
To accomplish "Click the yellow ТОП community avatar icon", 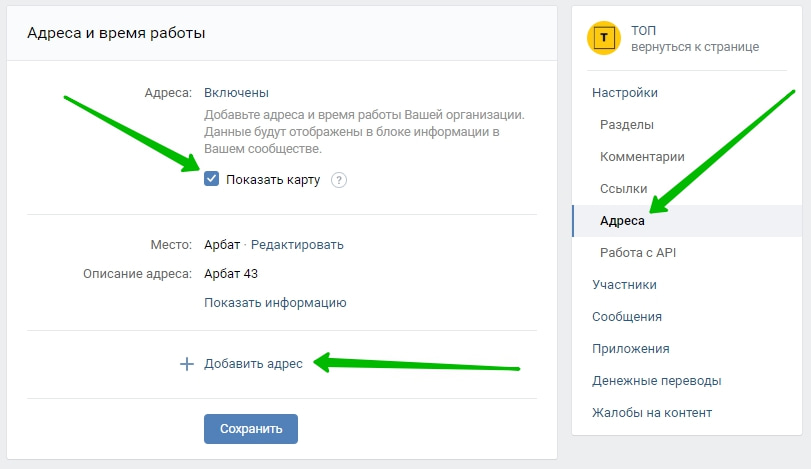I will 603,38.
